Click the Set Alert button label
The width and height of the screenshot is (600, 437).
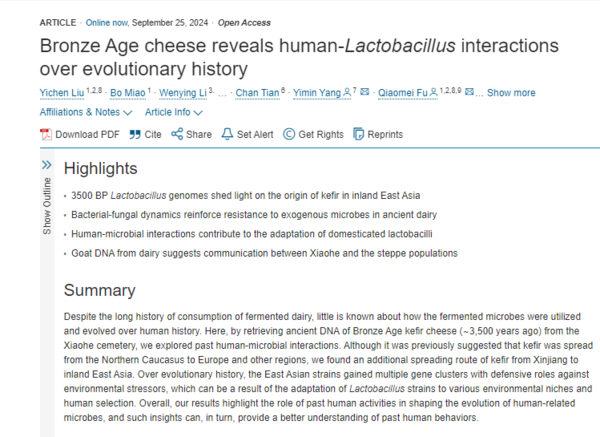pyautogui.click(x=255, y=134)
